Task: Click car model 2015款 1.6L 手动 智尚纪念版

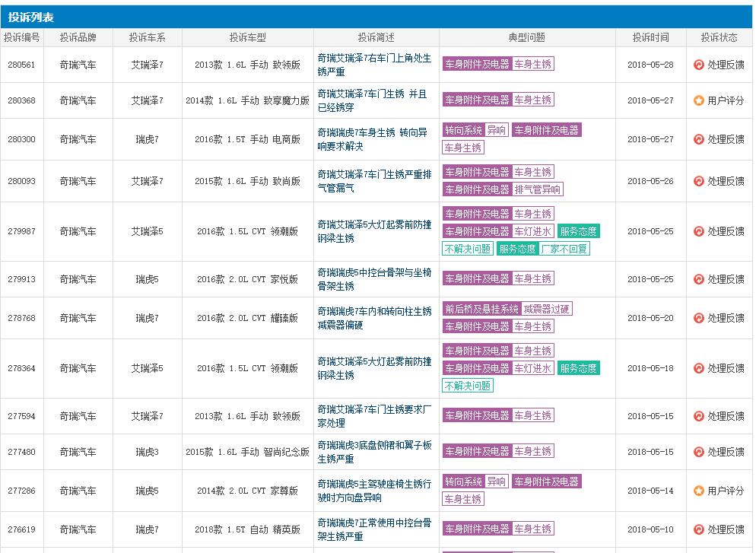Action: pos(247,452)
